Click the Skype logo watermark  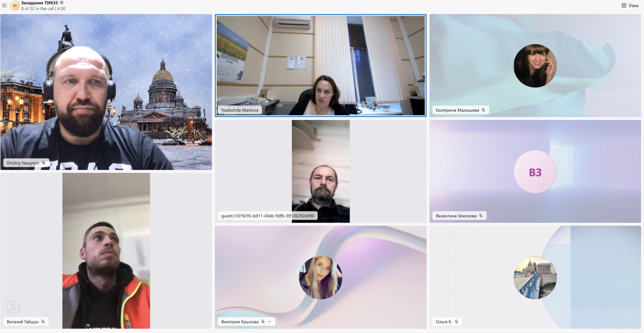(13, 307)
